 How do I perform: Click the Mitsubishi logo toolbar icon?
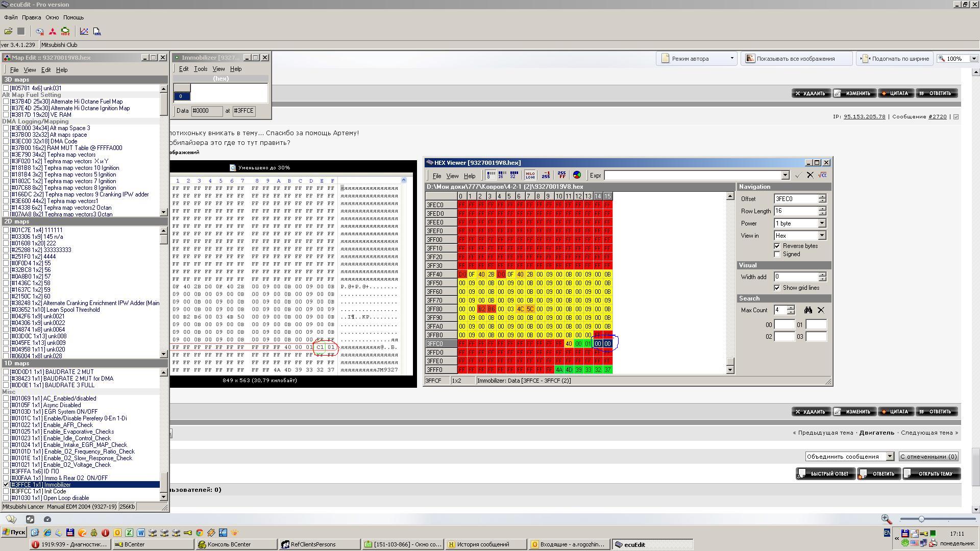point(52,31)
